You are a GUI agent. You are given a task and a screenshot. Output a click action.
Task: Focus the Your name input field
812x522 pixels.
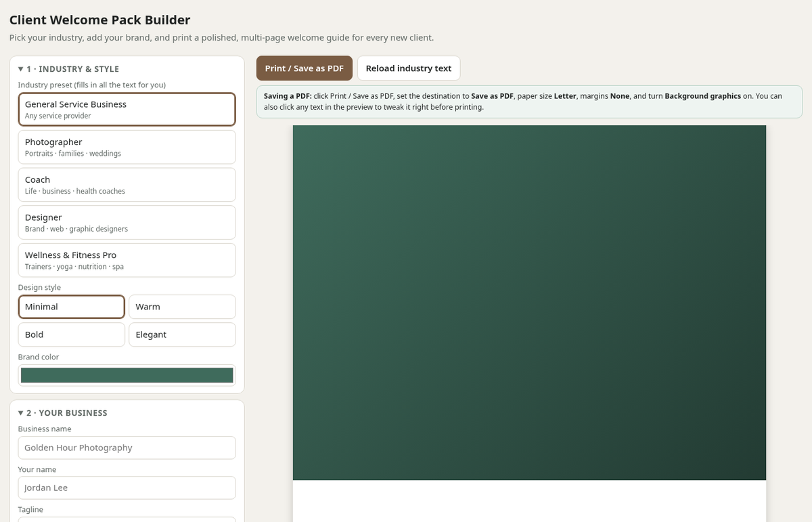coord(127,487)
